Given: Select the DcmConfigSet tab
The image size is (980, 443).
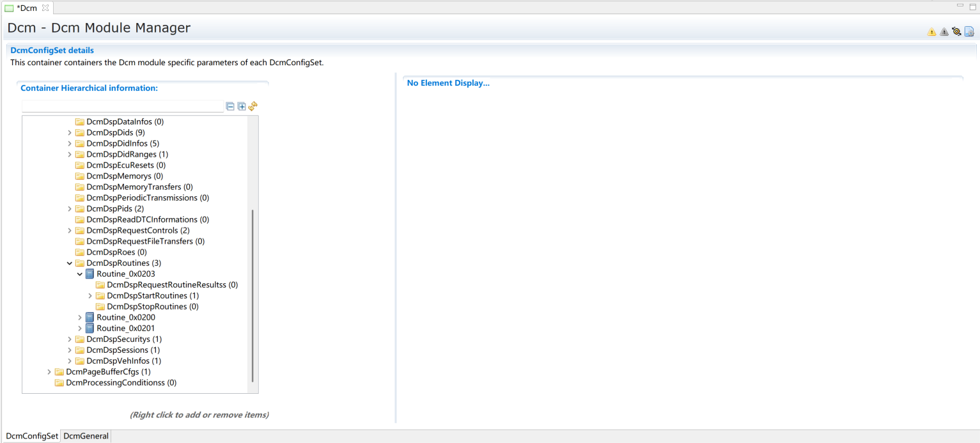Looking at the screenshot, I should (x=32, y=436).
